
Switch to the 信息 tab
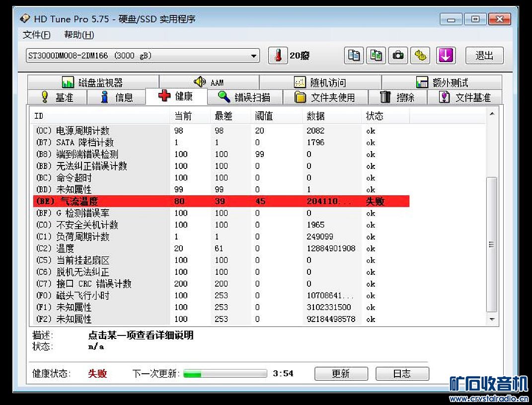pyautogui.click(x=117, y=97)
